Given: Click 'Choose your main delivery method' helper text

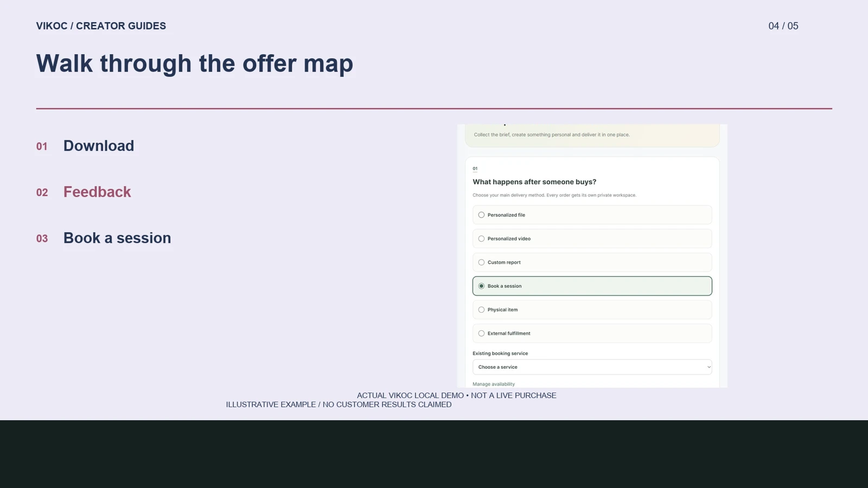Looking at the screenshot, I should pyautogui.click(x=554, y=195).
